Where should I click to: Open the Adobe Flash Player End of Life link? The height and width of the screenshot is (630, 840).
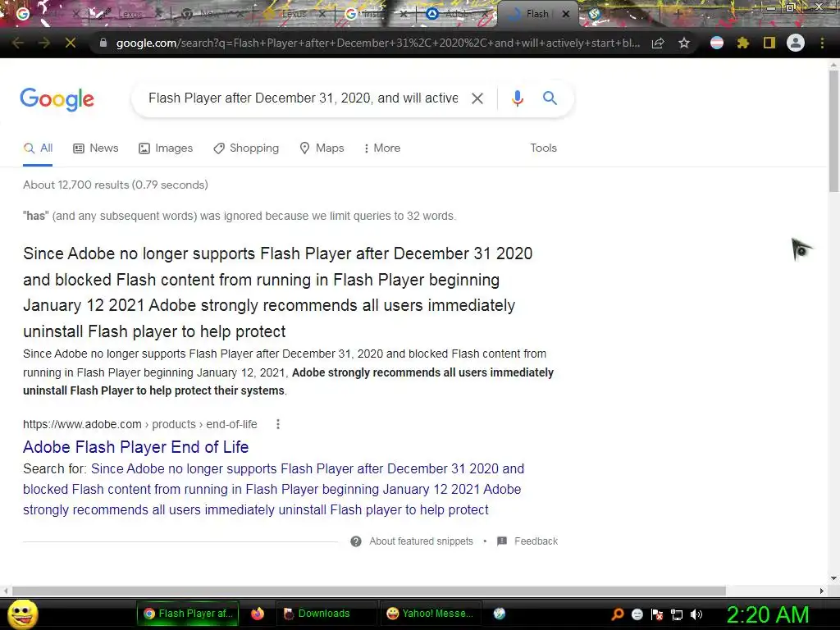coord(135,447)
